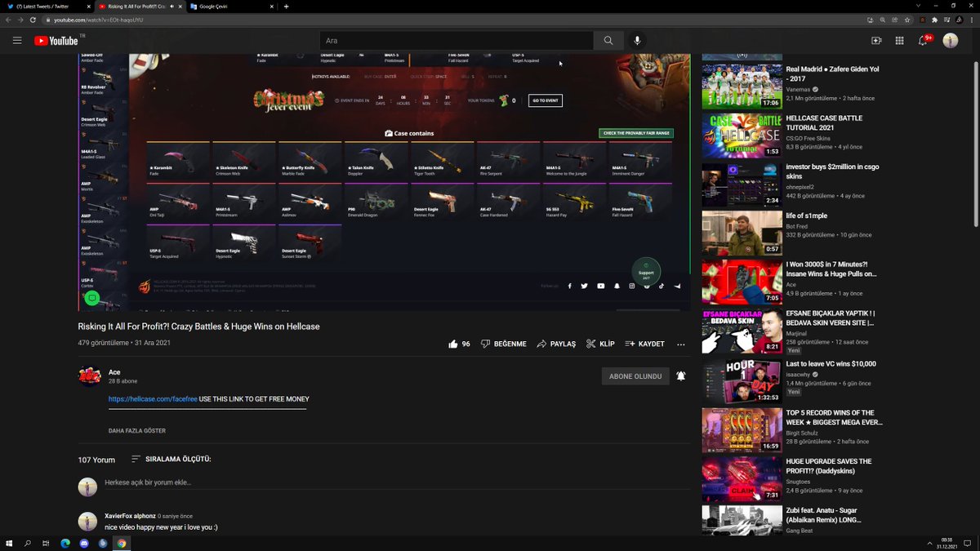Expand description with DAHA FAZLA GÖSTER

tap(137, 430)
